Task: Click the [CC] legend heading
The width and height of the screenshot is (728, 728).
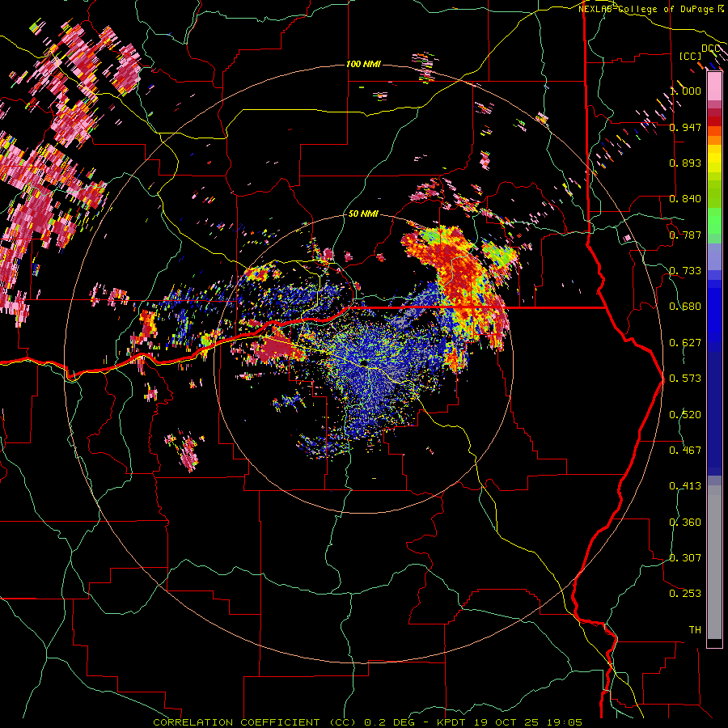Action: [x=690, y=56]
